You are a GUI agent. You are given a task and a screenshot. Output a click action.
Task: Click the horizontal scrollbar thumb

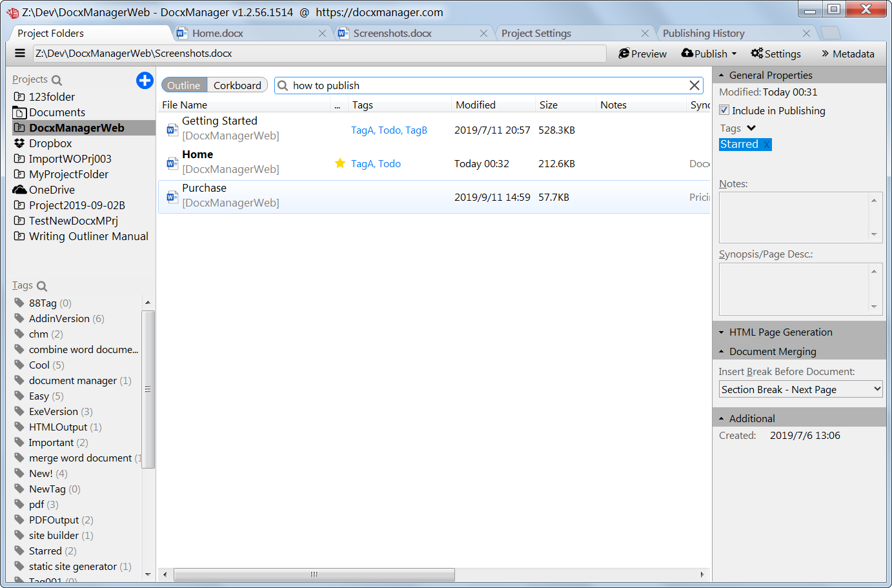314,574
